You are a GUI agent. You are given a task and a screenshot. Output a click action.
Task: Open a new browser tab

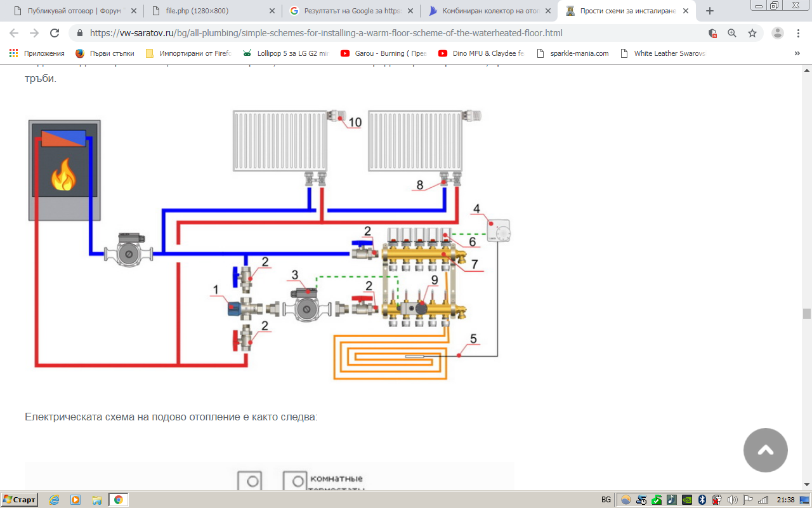pyautogui.click(x=709, y=11)
